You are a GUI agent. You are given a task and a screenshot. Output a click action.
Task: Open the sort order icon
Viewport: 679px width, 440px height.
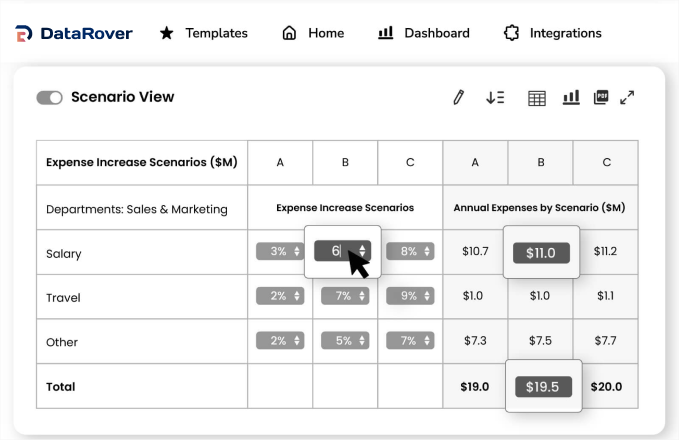coord(495,97)
